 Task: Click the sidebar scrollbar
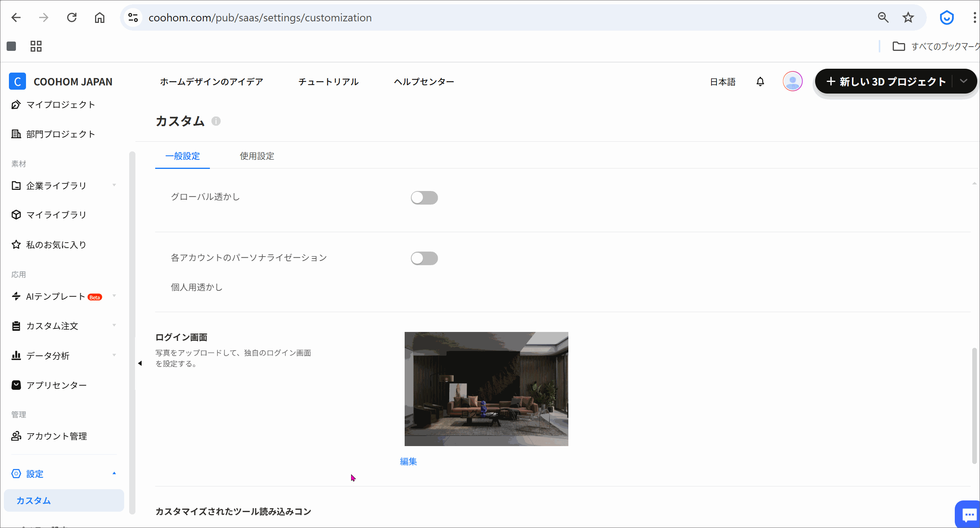click(x=132, y=332)
